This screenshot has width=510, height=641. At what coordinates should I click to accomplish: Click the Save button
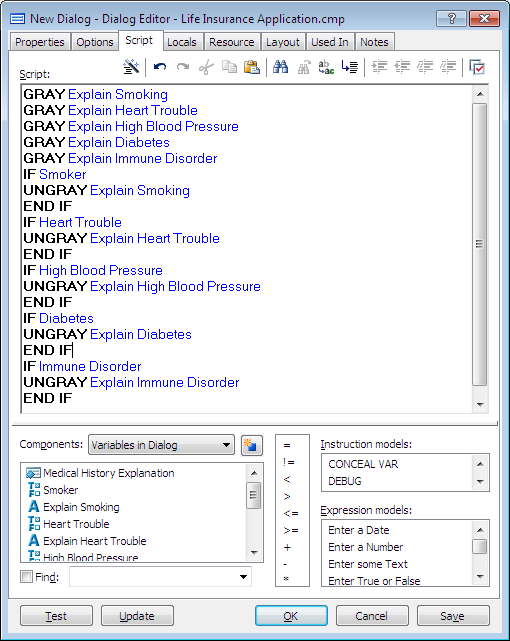[x=453, y=616]
